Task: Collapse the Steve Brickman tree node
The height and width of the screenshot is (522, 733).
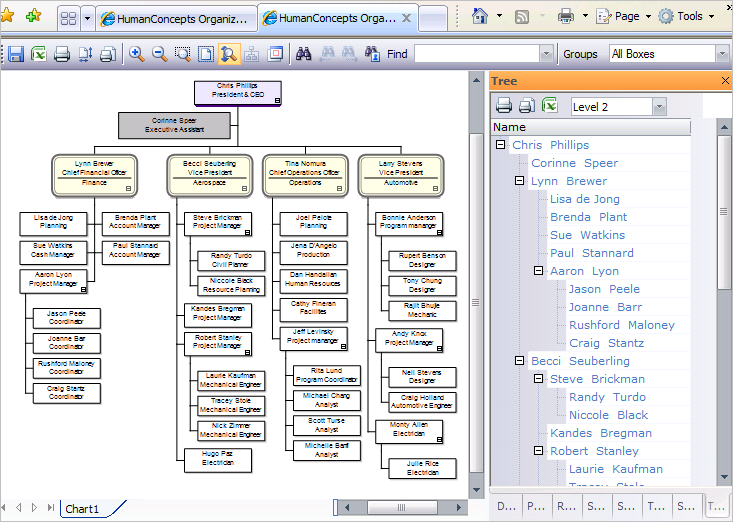Action: (539, 379)
